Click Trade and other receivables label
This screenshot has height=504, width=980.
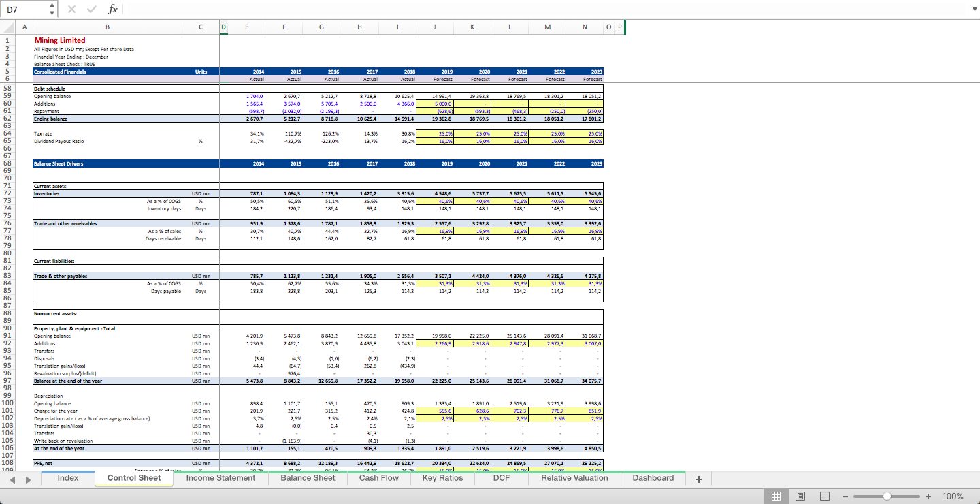[65, 223]
